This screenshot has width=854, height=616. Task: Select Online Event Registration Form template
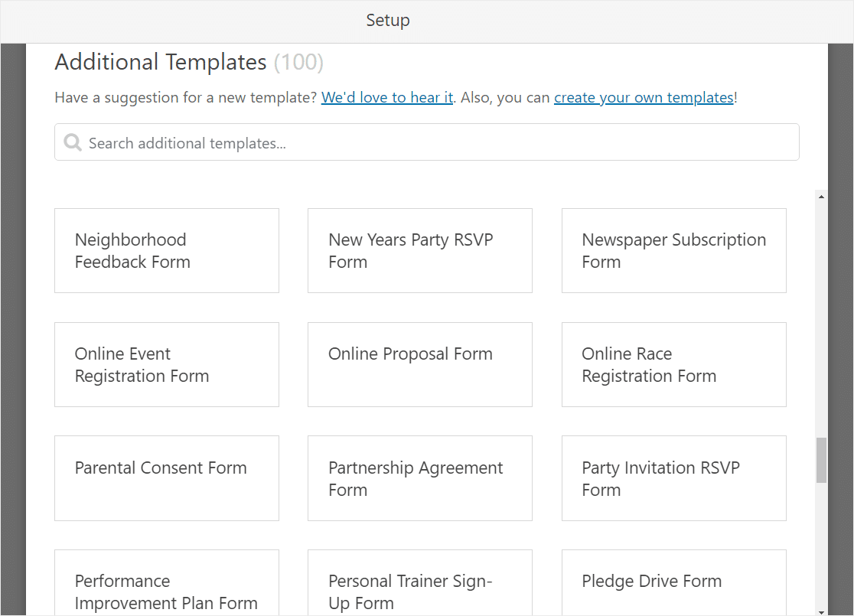click(167, 364)
